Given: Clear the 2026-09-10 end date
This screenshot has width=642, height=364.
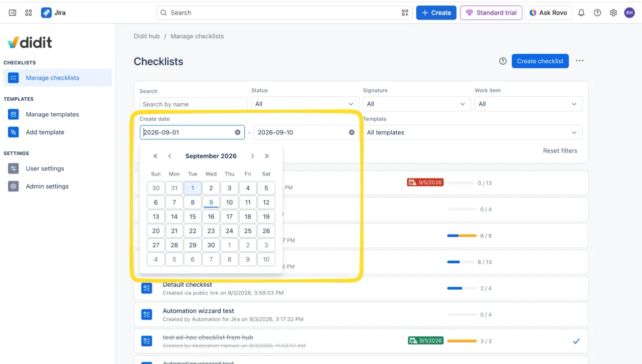Looking at the screenshot, I should click(x=352, y=132).
